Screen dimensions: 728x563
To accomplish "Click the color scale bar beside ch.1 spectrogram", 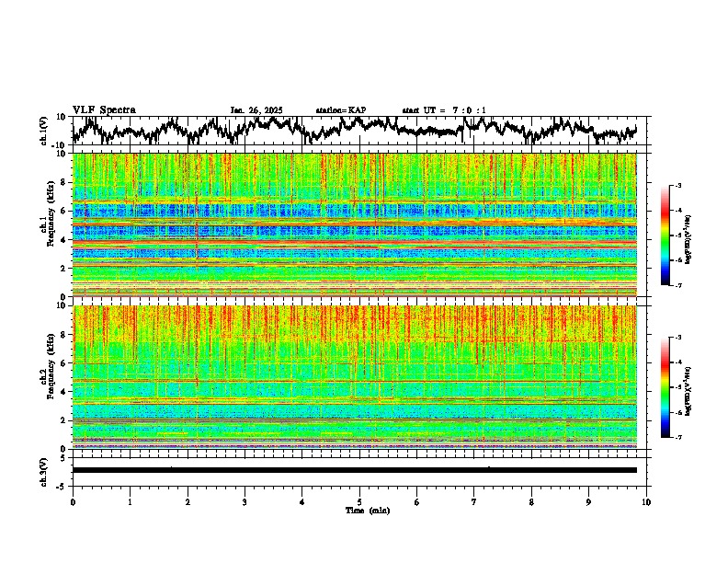I will tap(665, 236).
